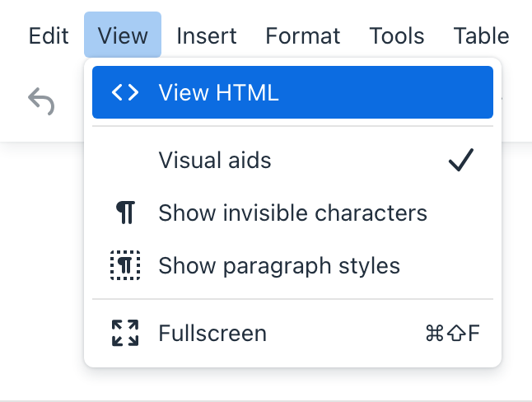Open the Insert menu

click(x=206, y=36)
